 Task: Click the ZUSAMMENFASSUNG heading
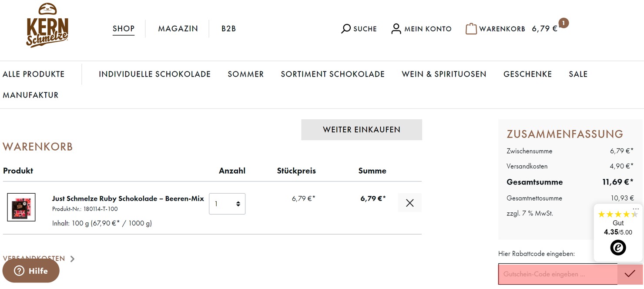coord(565,134)
